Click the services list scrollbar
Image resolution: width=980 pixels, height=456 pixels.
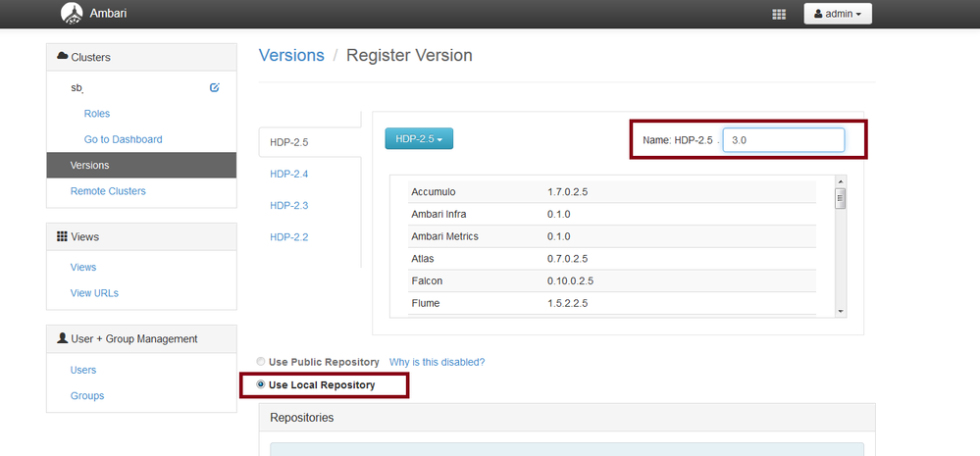click(x=840, y=245)
